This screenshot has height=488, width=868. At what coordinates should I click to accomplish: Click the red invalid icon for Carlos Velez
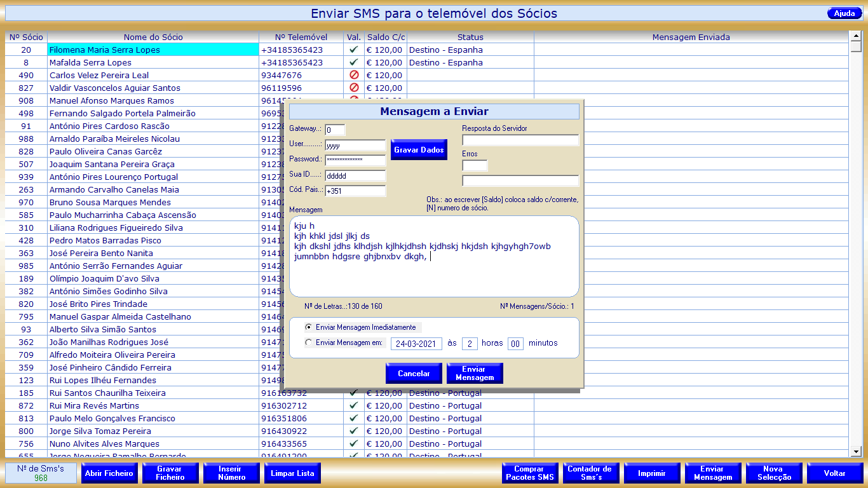coord(354,75)
